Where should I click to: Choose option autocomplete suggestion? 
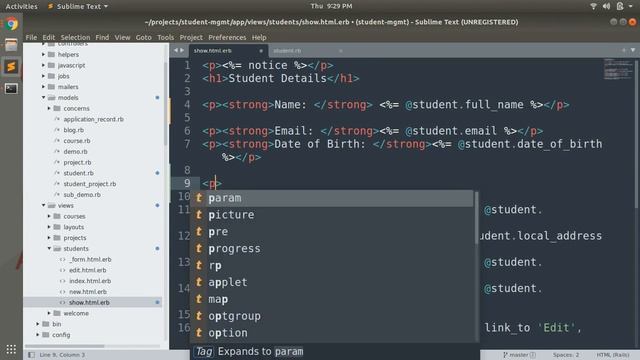click(x=332, y=333)
